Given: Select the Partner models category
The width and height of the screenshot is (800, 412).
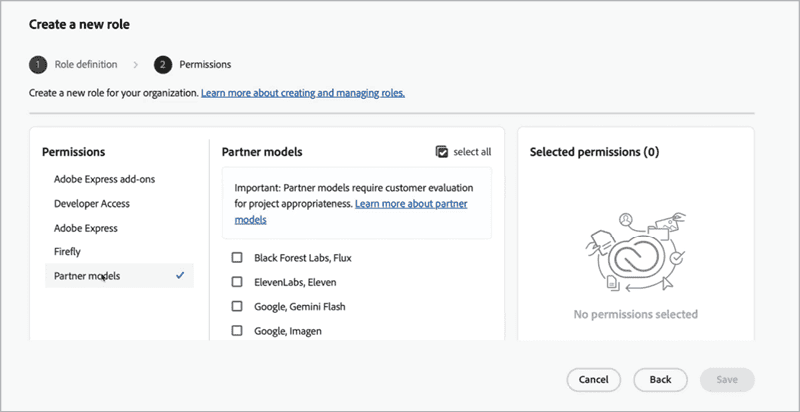Looking at the screenshot, I should click(119, 275).
